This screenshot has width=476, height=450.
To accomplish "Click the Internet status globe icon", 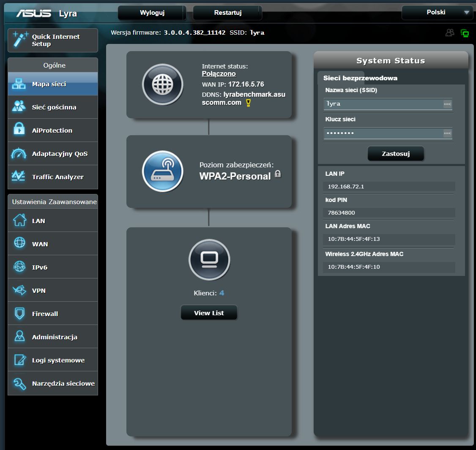I will pos(163,85).
